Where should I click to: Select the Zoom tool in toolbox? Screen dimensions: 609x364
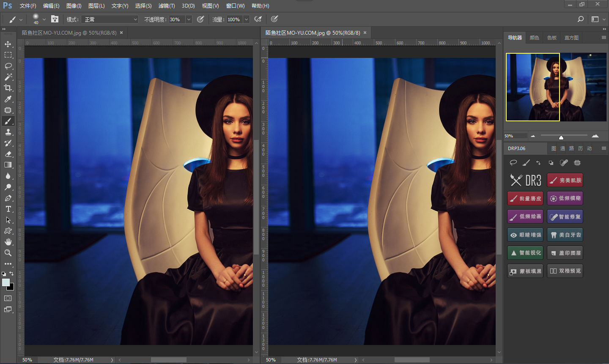(x=8, y=253)
